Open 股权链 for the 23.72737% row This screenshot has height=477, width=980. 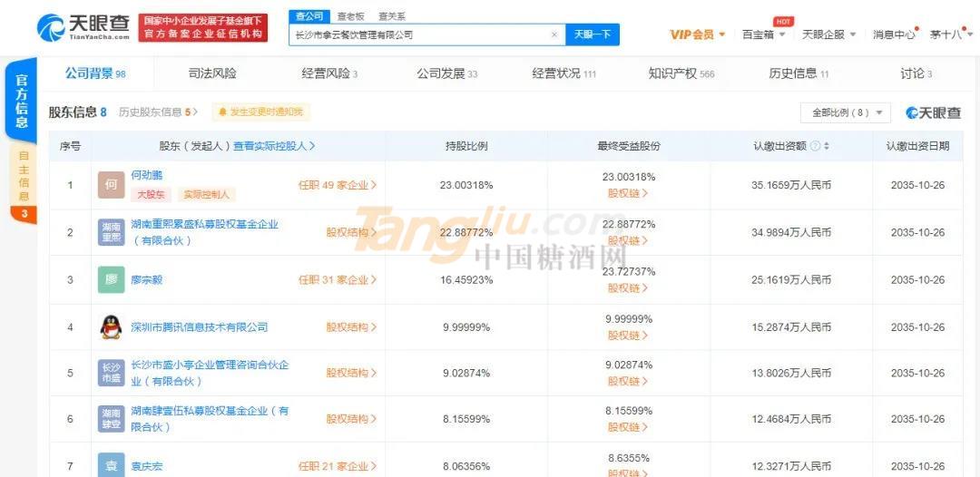[628, 287]
